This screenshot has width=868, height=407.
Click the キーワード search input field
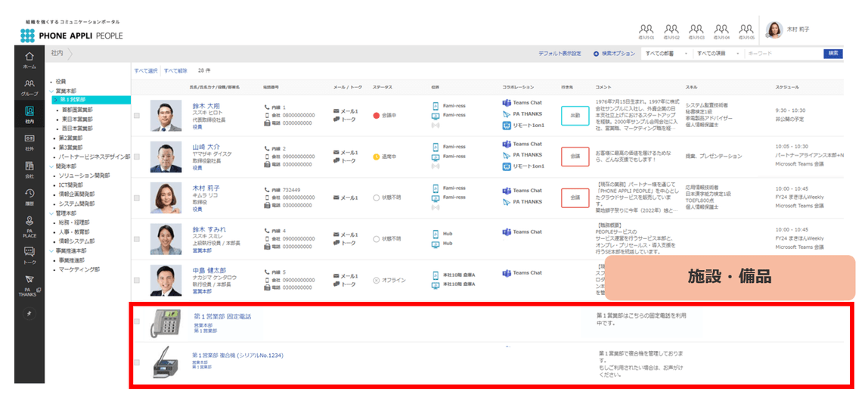(783, 54)
